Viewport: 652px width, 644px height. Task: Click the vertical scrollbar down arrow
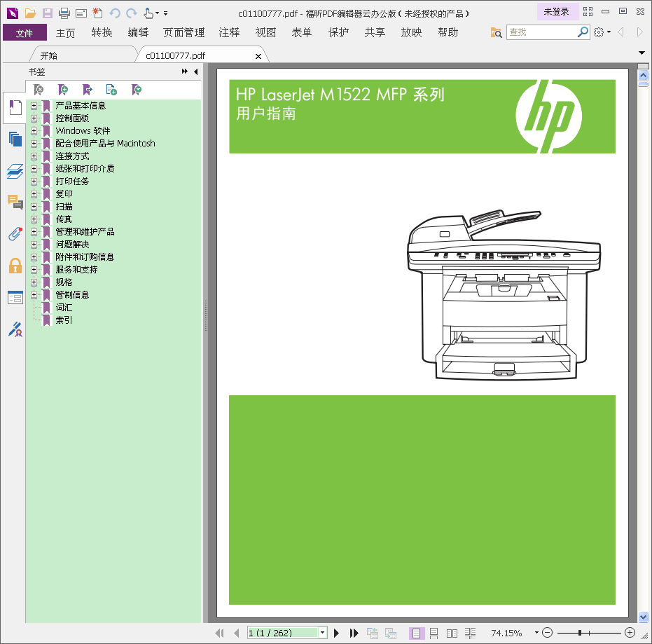coord(644,617)
